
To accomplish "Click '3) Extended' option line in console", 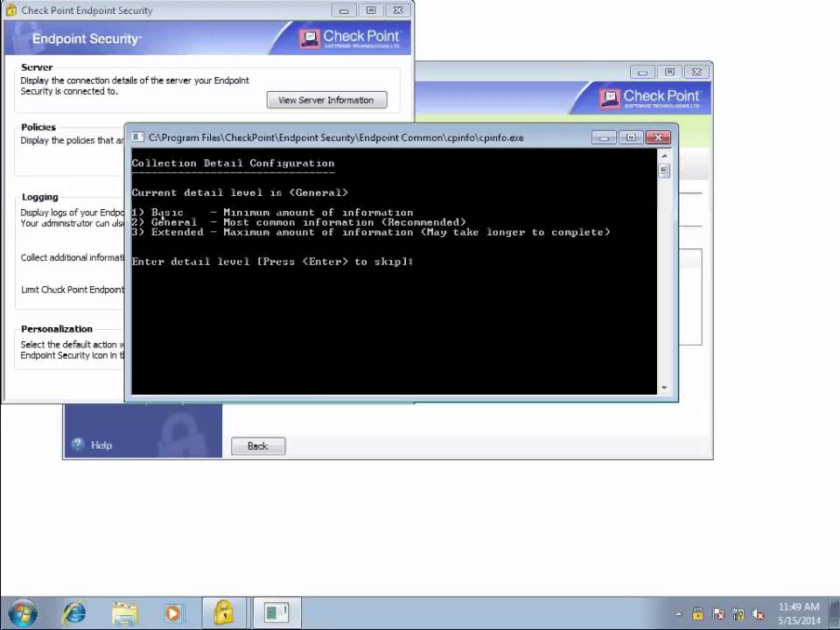I will (x=371, y=232).
